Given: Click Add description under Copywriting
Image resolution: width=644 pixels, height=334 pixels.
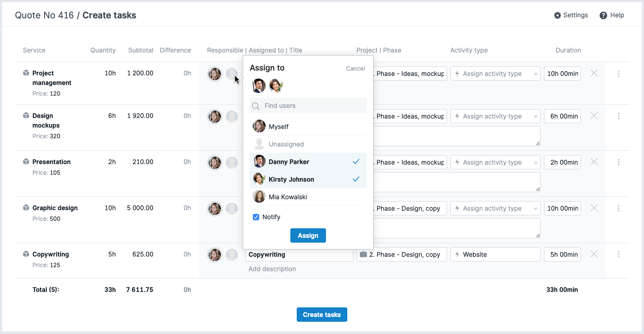Looking at the screenshot, I should pos(272,269).
